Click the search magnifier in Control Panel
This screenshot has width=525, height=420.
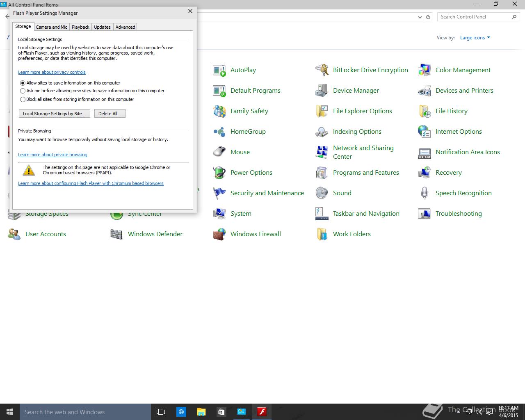[514, 17]
